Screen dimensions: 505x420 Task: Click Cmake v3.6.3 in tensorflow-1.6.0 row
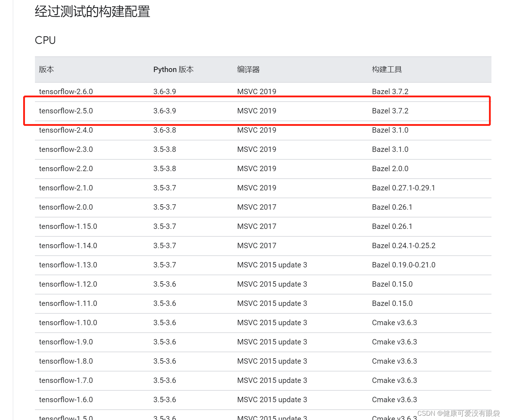pos(395,400)
